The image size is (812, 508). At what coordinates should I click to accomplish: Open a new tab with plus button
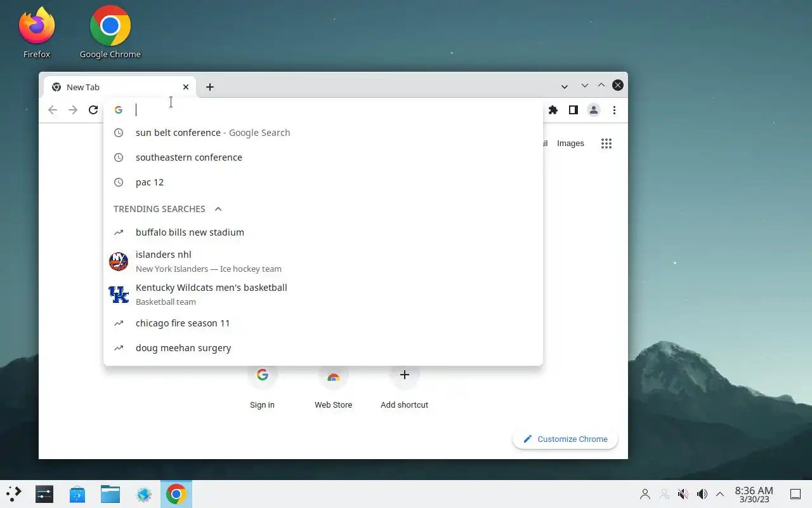(210, 87)
